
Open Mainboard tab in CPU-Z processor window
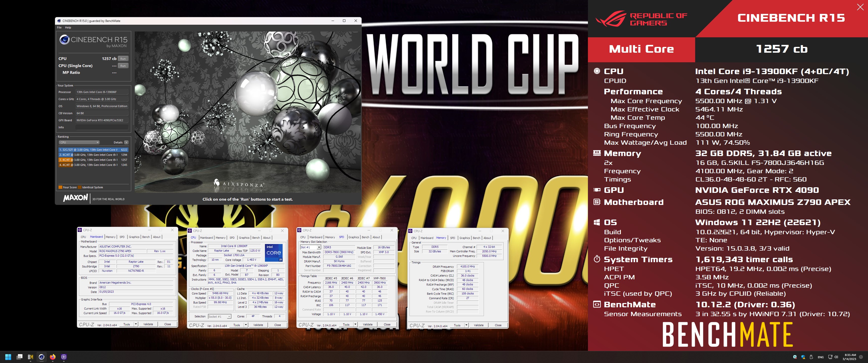pyautogui.click(x=207, y=238)
